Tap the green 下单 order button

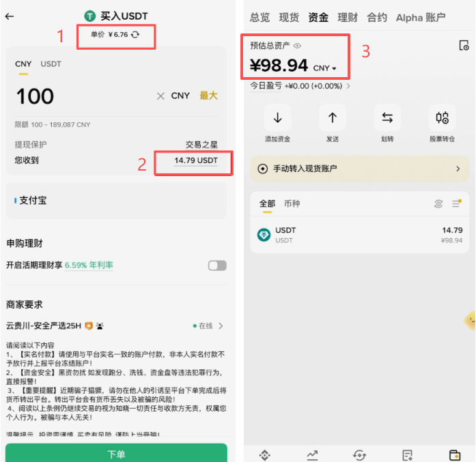click(x=116, y=453)
